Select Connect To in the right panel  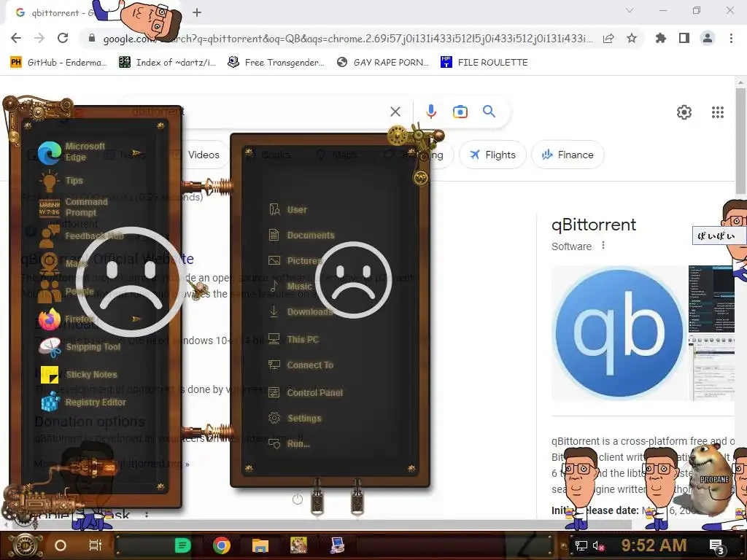pos(301,365)
